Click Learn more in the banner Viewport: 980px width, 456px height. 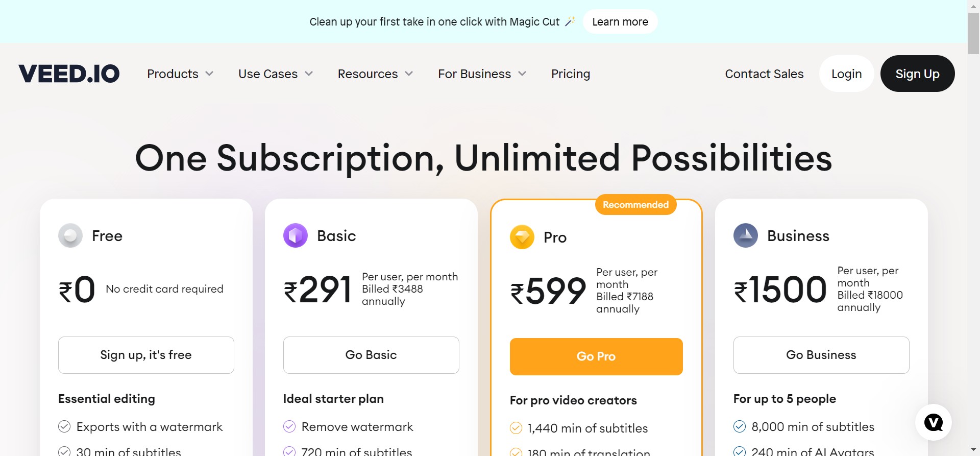point(620,22)
